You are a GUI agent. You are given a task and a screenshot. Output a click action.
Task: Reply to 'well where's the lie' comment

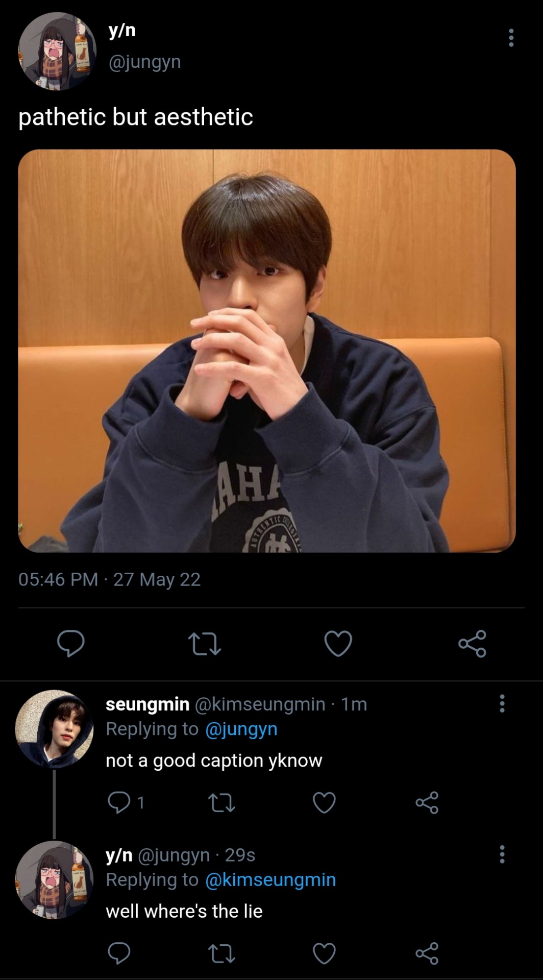click(119, 953)
